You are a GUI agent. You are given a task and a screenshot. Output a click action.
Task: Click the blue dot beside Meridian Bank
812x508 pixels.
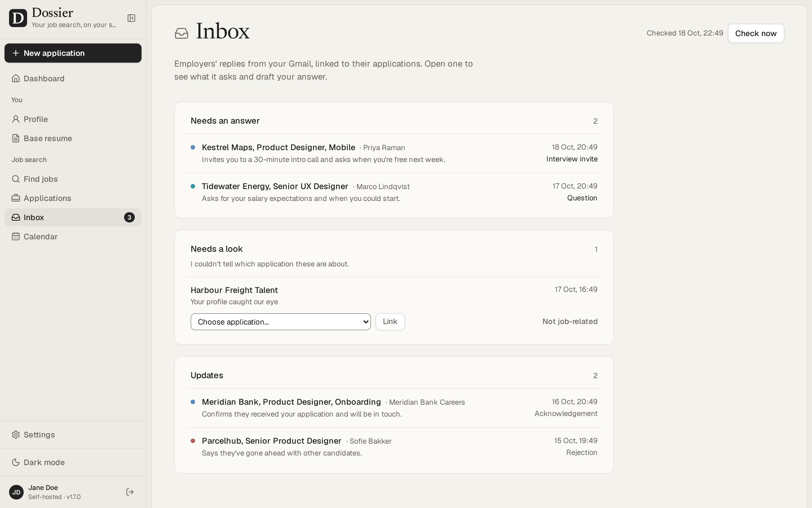(x=193, y=402)
